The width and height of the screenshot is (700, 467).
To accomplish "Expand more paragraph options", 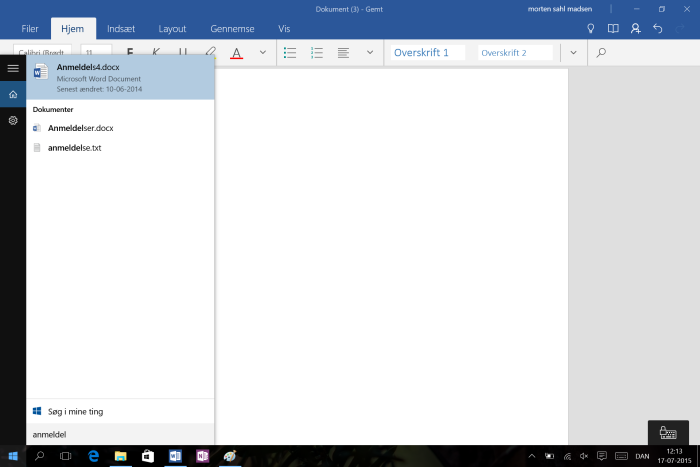I will coord(370,52).
